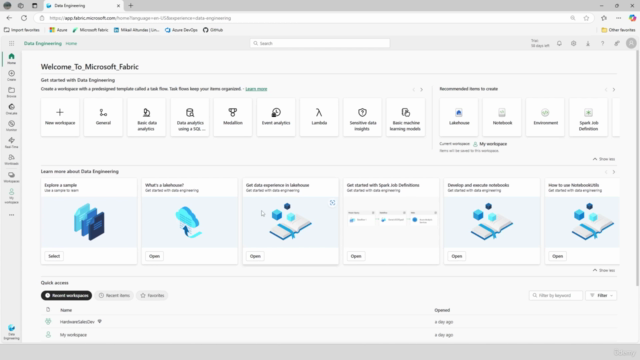The width and height of the screenshot is (640, 360).
Task: Reload the page in the browser
Action: pos(24,18)
